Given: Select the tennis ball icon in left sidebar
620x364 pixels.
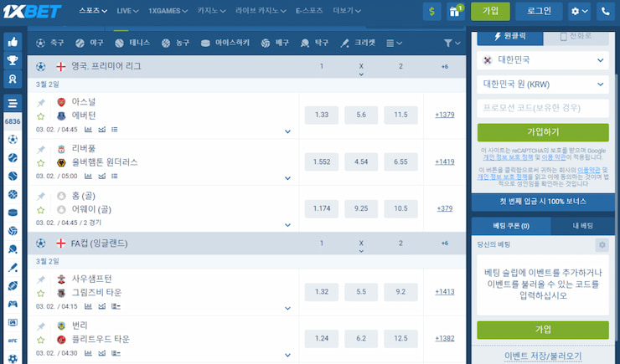Looking at the screenshot, I should point(13,176).
